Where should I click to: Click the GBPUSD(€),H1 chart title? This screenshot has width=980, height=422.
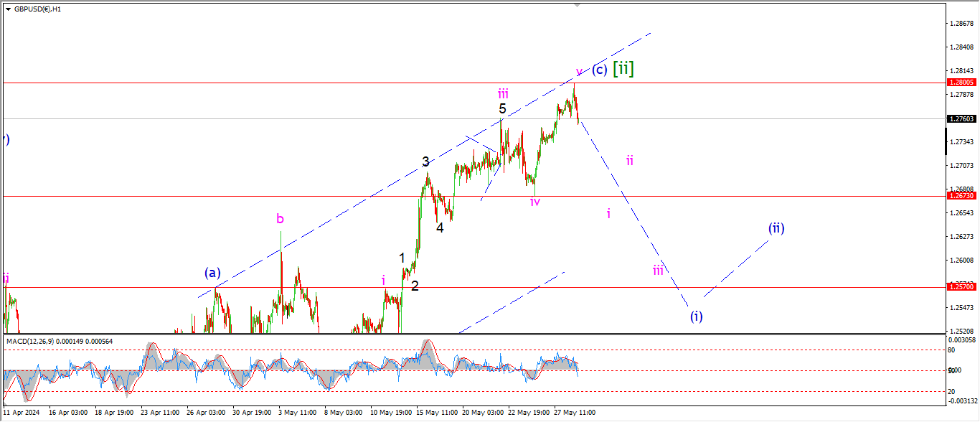click(37, 9)
